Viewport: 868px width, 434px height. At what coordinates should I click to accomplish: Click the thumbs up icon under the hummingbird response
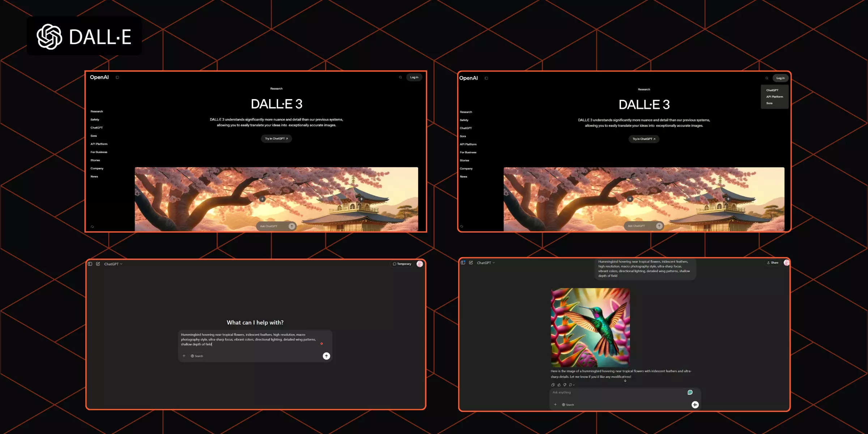click(559, 385)
